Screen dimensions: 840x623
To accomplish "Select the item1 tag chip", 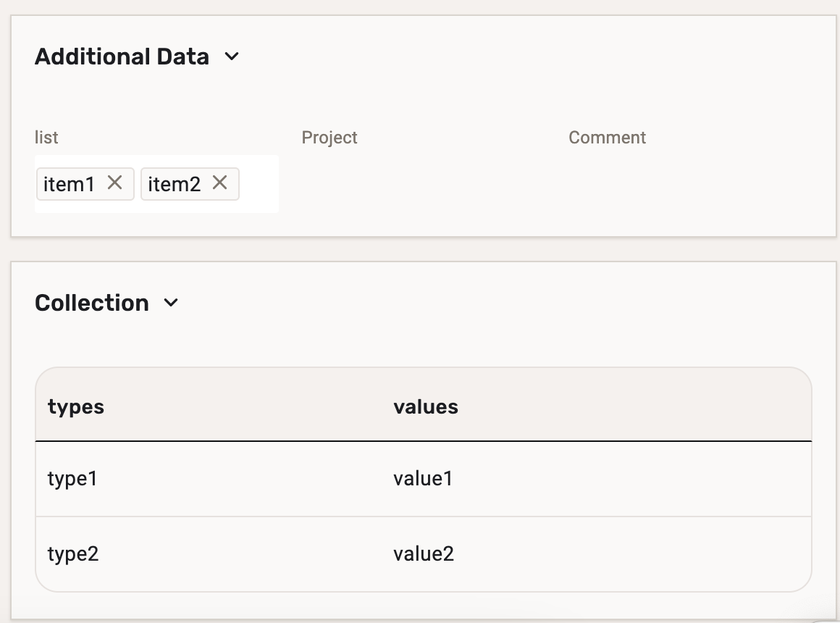I will (69, 185).
